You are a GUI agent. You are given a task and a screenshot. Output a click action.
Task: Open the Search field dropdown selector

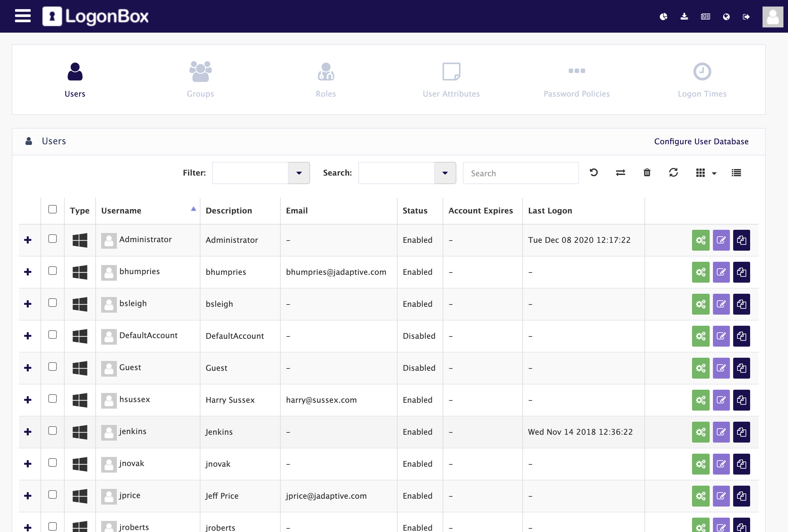pyautogui.click(x=445, y=173)
